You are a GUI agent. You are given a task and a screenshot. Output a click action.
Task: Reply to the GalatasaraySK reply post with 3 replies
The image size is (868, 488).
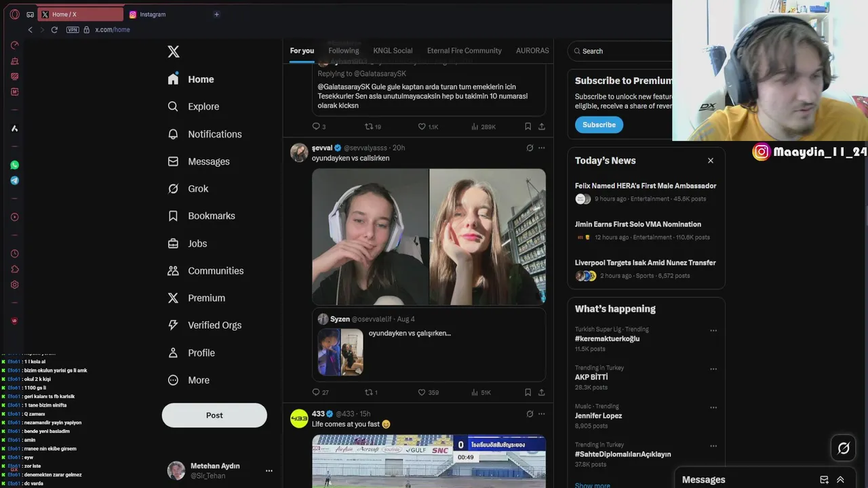[x=319, y=127]
